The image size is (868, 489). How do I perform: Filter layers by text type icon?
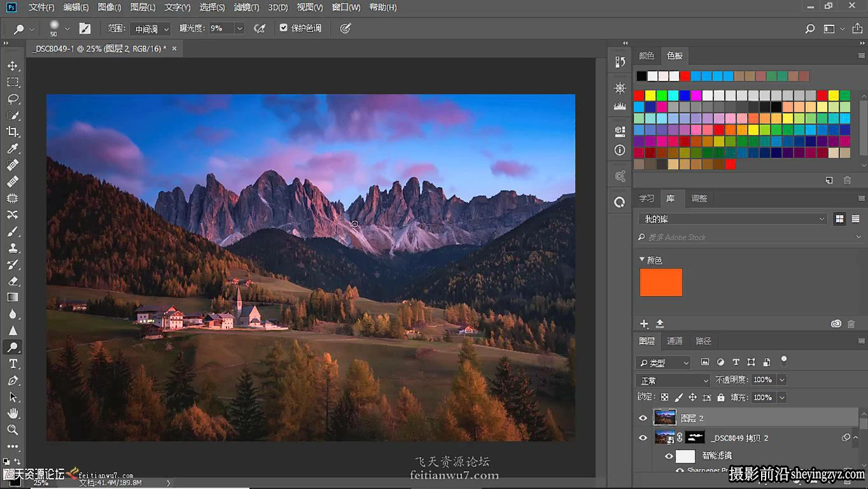[736, 362]
